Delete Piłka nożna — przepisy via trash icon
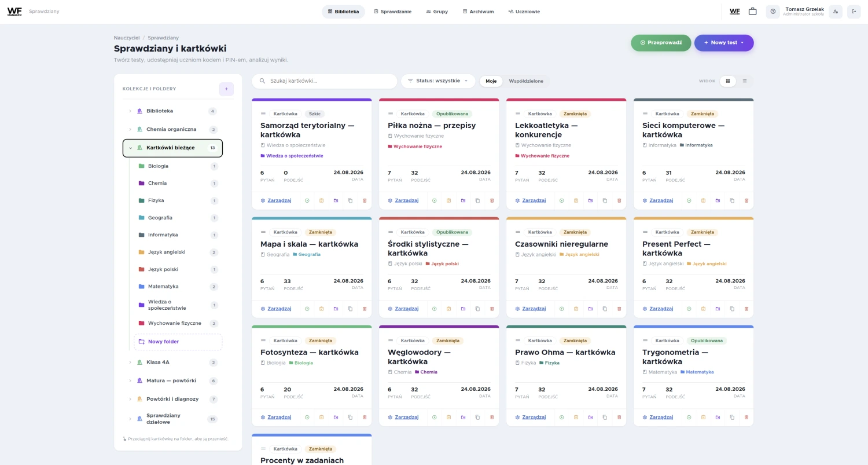 pos(492,200)
